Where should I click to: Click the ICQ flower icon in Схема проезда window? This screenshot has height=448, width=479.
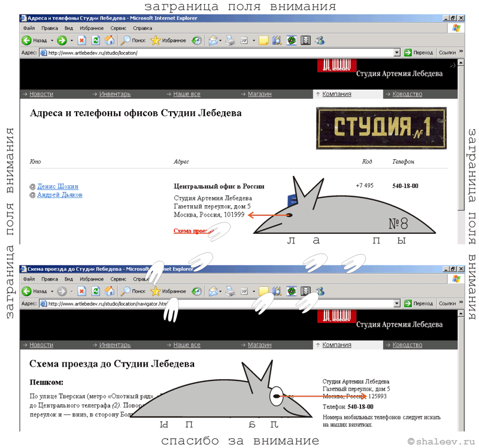click(x=292, y=291)
